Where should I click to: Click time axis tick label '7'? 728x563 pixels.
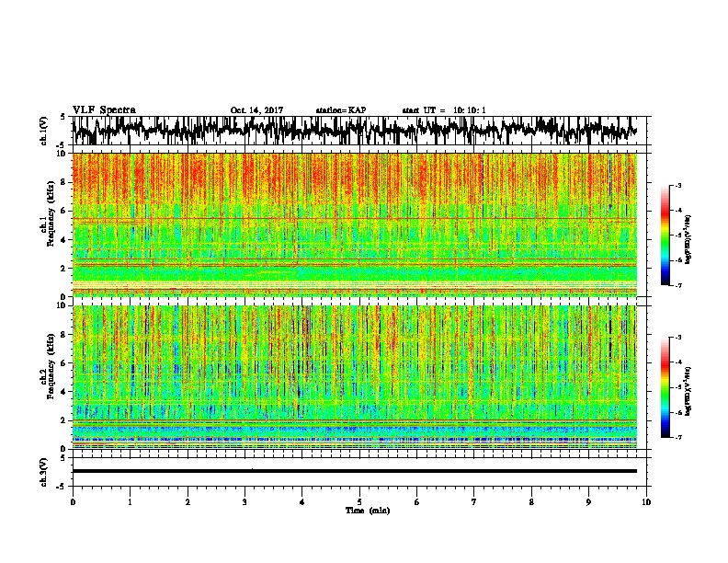pos(474,501)
